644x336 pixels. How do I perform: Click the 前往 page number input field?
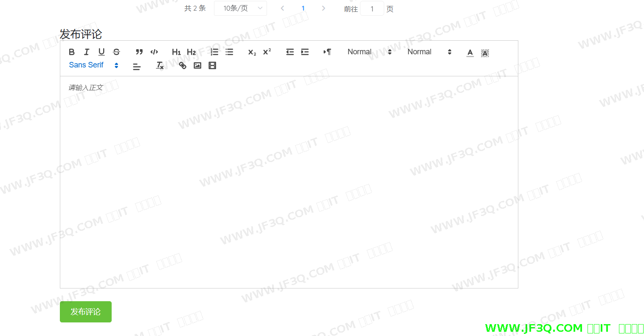click(372, 9)
